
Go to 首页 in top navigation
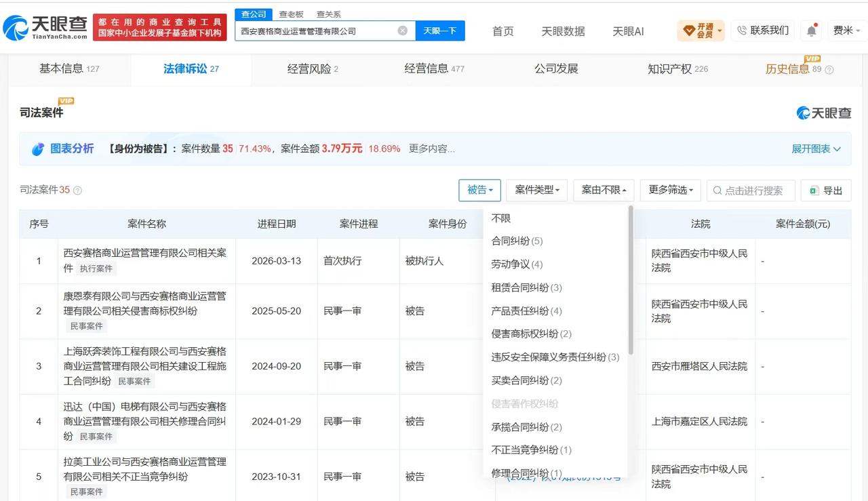(502, 31)
